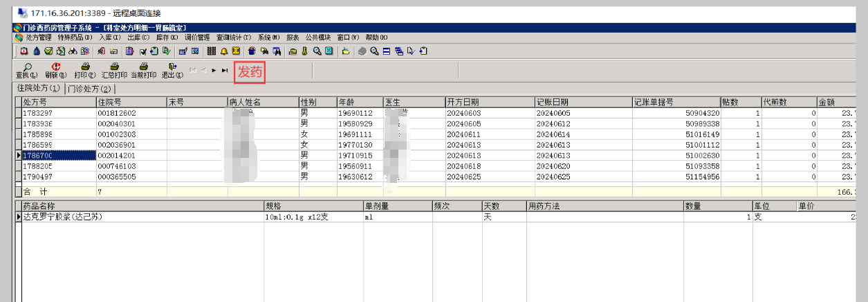Open the 出库(C) menu
This screenshot has height=302, width=868.
[x=138, y=37]
